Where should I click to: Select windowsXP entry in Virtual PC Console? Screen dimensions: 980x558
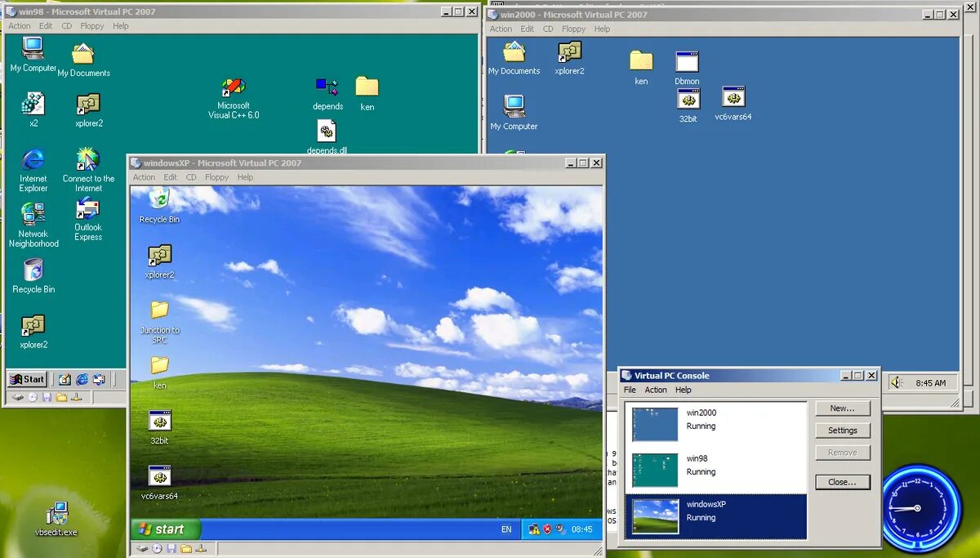click(x=715, y=516)
